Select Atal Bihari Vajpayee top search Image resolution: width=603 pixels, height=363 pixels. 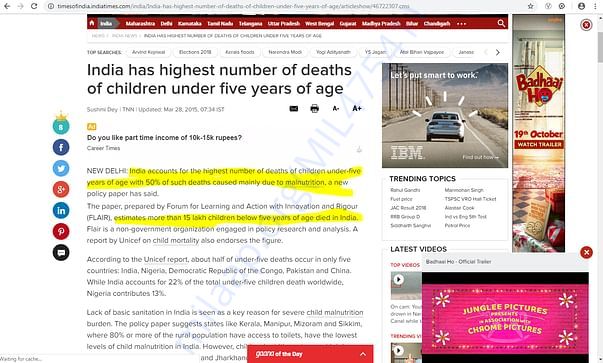(x=422, y=52)
